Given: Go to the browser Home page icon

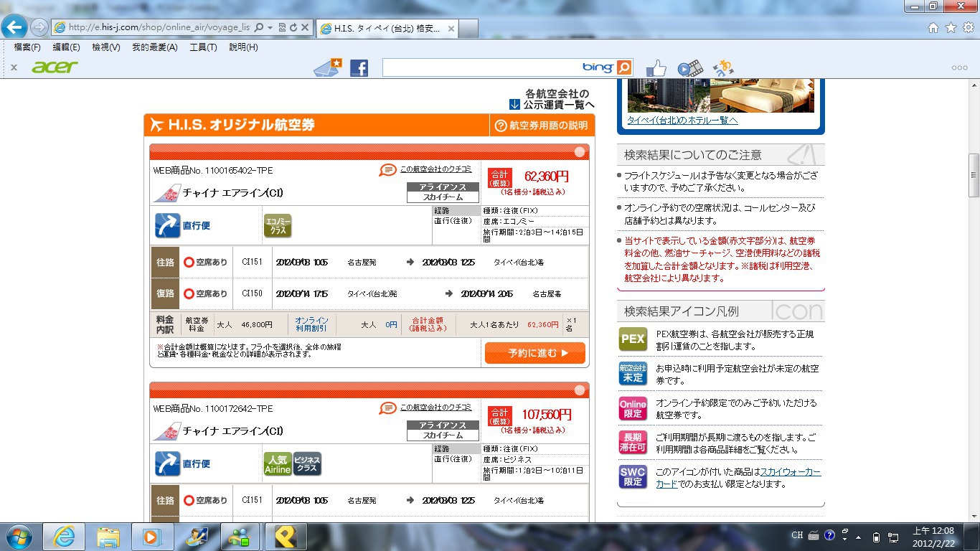Looking at the screenshot, I should click(x=933, y=28).
